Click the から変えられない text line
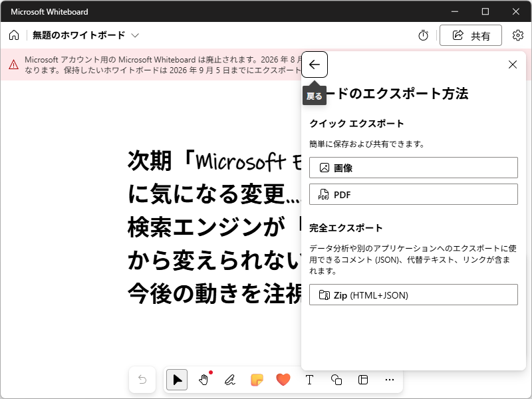Screen dimensions: 532x399 213,260
